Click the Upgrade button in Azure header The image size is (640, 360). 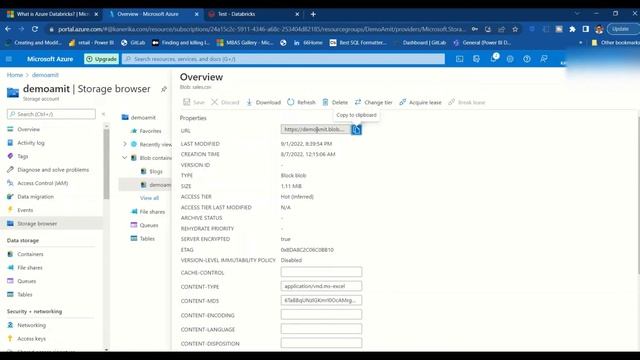coord(102,59)
